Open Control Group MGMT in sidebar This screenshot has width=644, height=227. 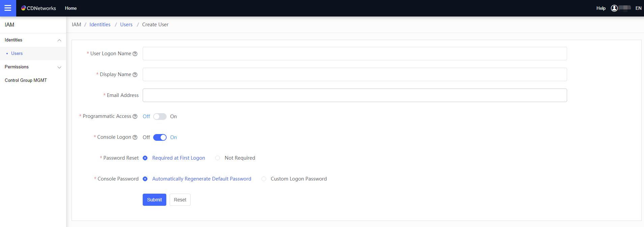(x=26, y=80)
